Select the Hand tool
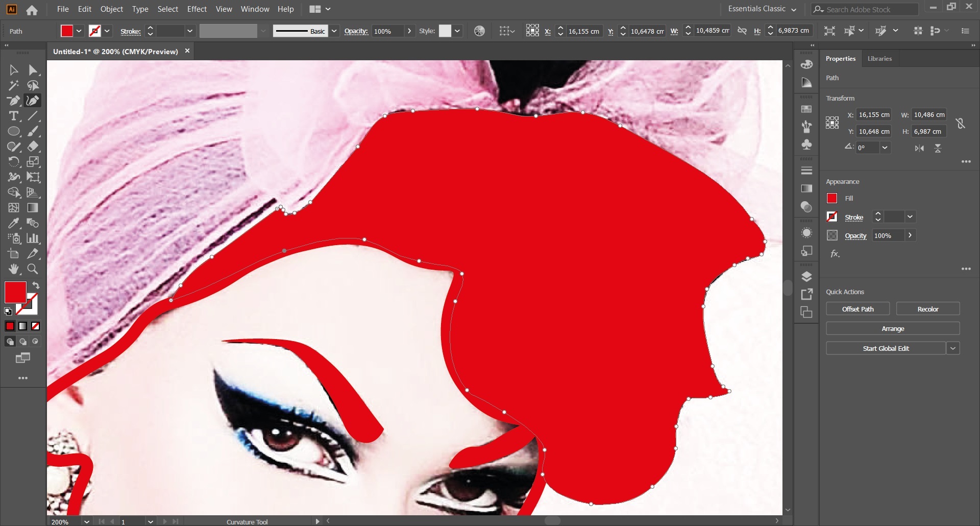Image resolution: width=980 pixels, height=526 pixels. (14, 269)
